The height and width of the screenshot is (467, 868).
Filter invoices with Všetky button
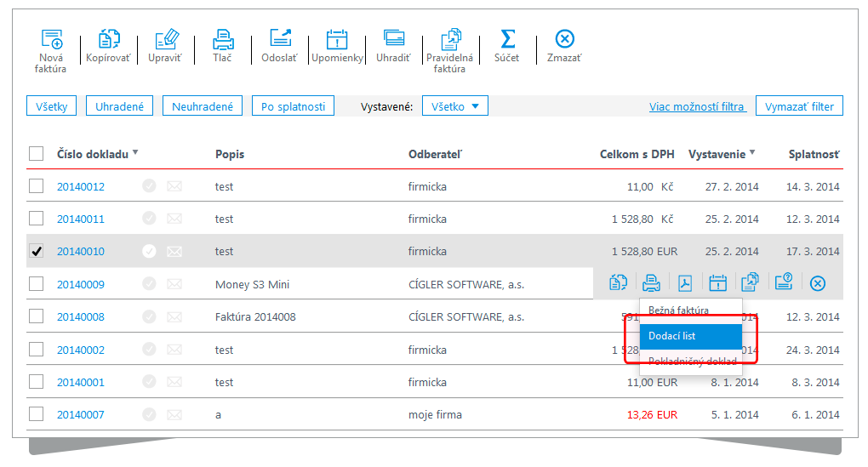51,106
